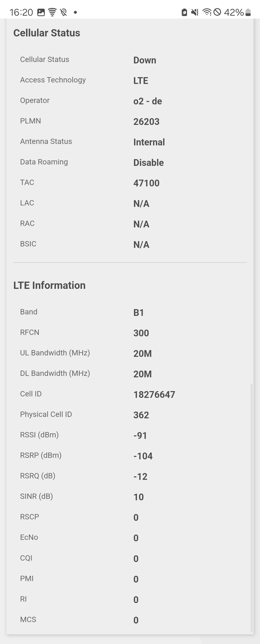This screenshot has height=644, width=260.
Task: Select the Cellular Status section heading
Action: pos(47,33)
